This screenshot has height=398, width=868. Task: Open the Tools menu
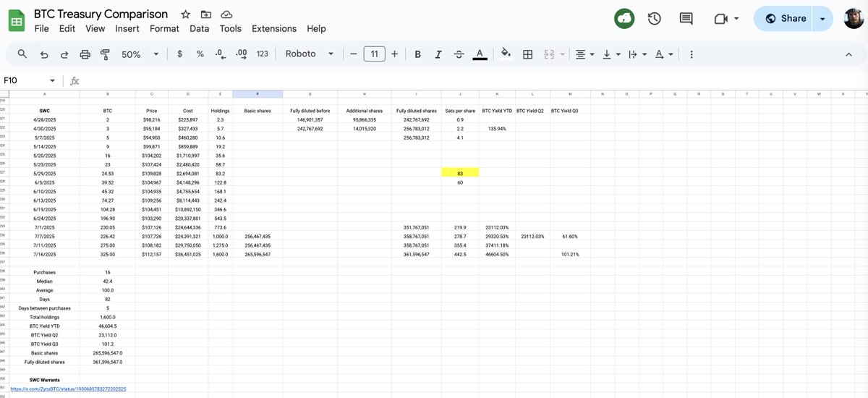click(231, 28)
